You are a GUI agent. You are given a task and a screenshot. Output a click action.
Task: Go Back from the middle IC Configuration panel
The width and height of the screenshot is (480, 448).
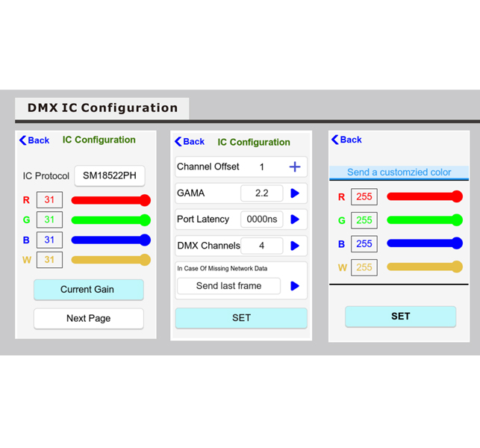(190, 142)
